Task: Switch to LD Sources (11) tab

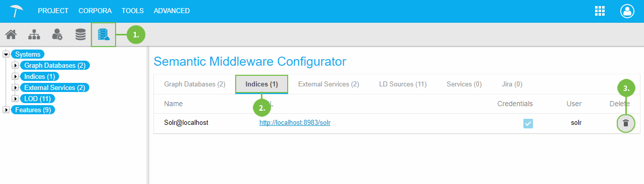Action: click(x=402, y=84)
